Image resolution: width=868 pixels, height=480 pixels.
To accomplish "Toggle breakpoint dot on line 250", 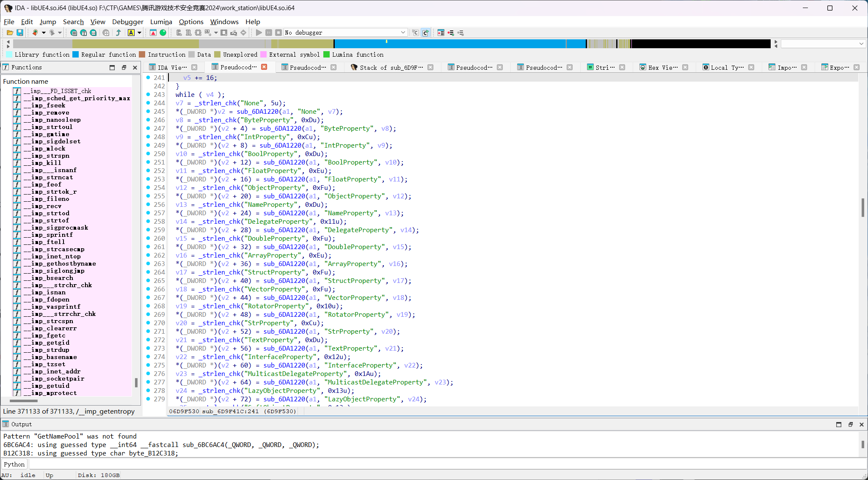I will [148, 154].
